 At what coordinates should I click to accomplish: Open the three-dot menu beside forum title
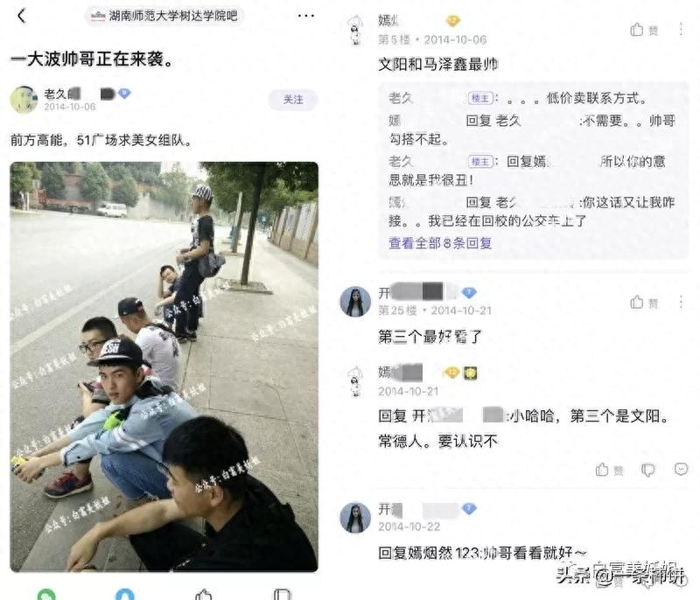(x=305, y=16)
